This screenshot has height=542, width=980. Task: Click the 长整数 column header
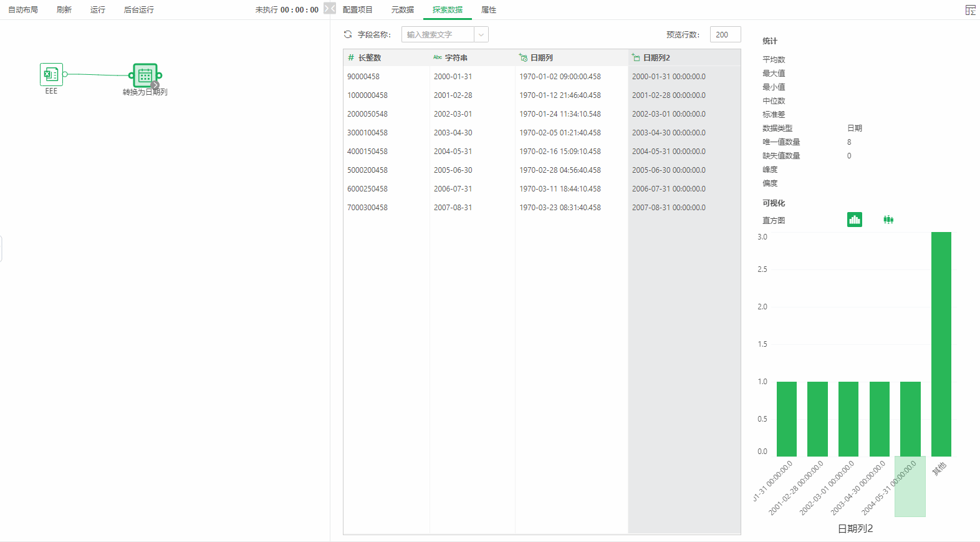click(x=369, y=57)
